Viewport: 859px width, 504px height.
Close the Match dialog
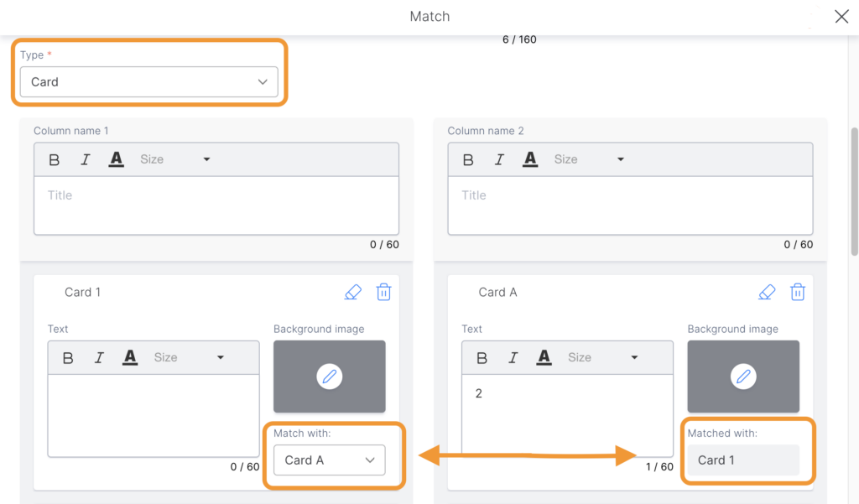click(841, 17)
